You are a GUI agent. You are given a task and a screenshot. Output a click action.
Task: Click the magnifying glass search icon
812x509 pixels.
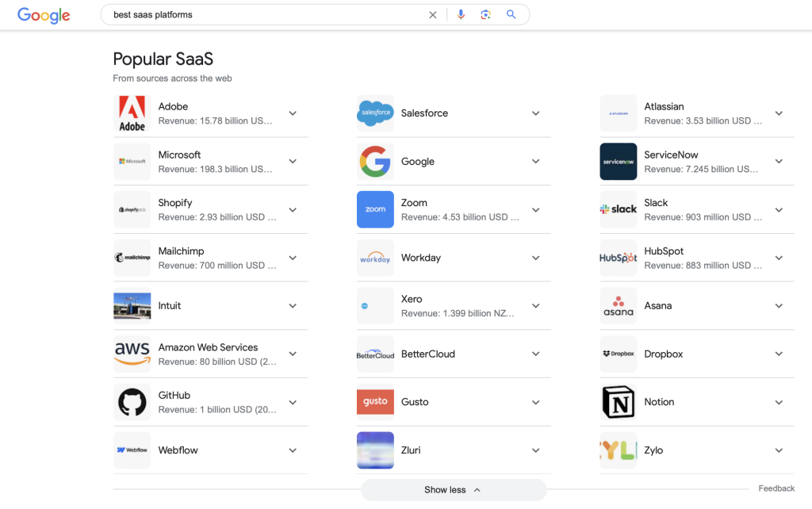tap(511, 14)
